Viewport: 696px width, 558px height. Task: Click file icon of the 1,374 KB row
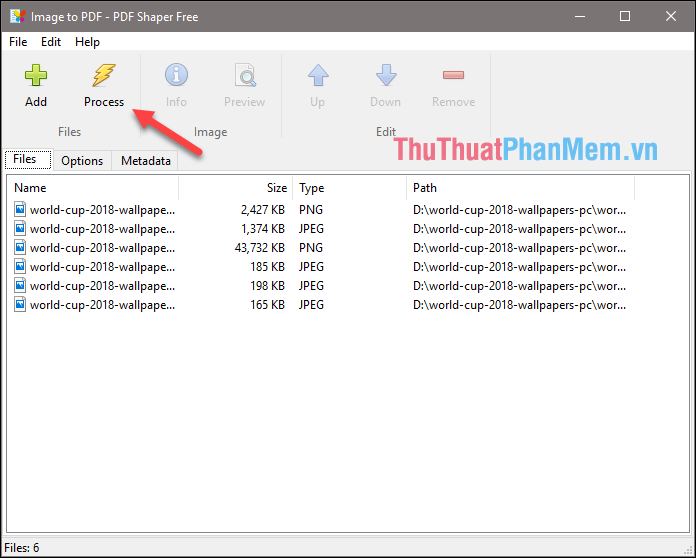point(20,228)
